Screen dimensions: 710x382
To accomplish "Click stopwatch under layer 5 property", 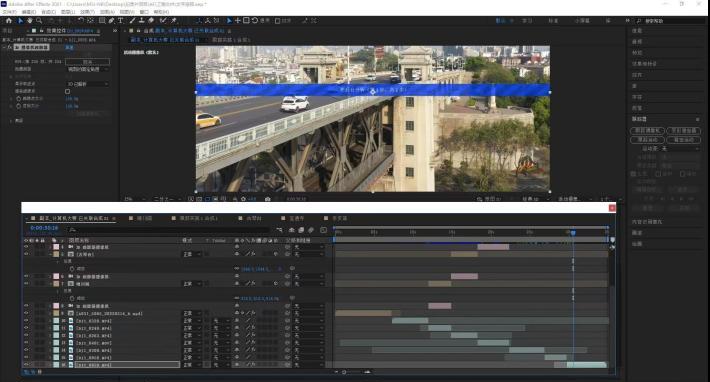I will pyautogui.click(x=72, y=269).
